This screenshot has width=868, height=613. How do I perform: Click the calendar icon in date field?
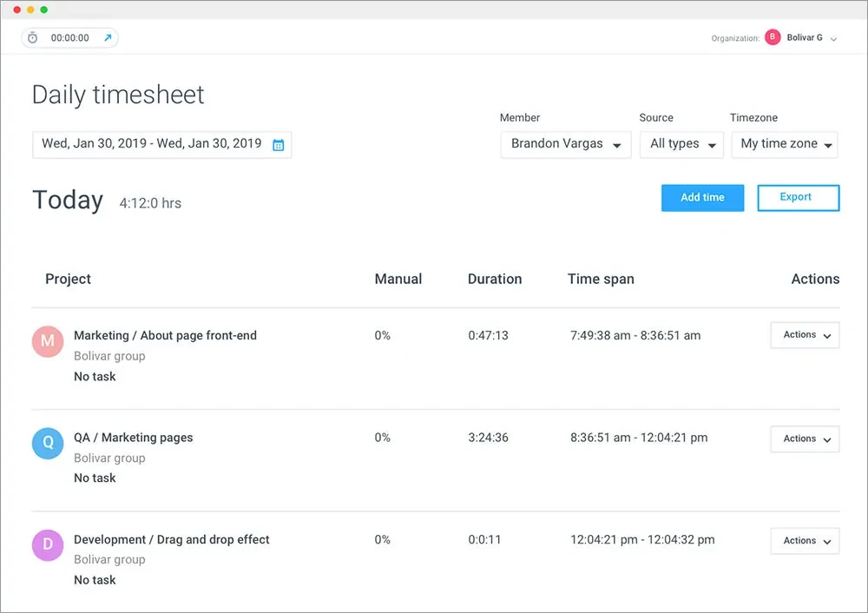[x=279, y=145]
